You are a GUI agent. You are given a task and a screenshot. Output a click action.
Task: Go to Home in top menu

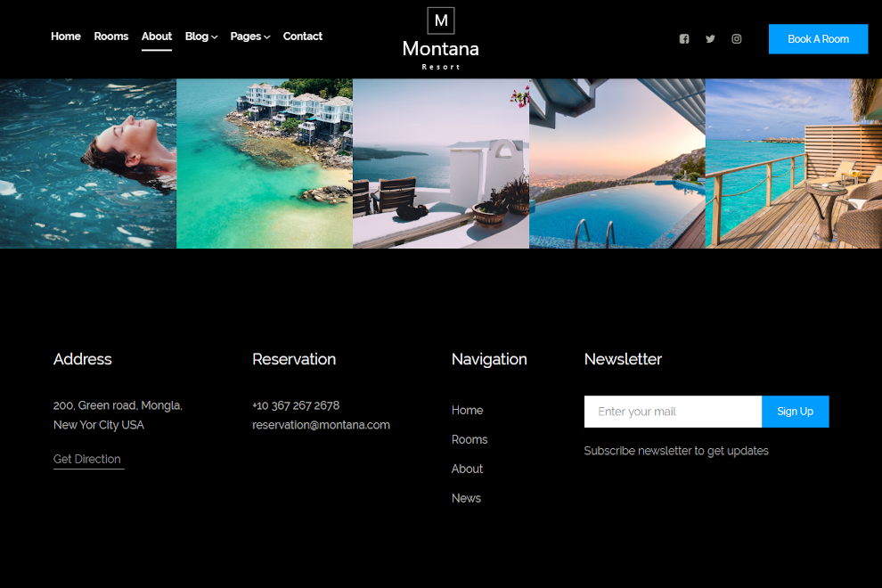66,37
